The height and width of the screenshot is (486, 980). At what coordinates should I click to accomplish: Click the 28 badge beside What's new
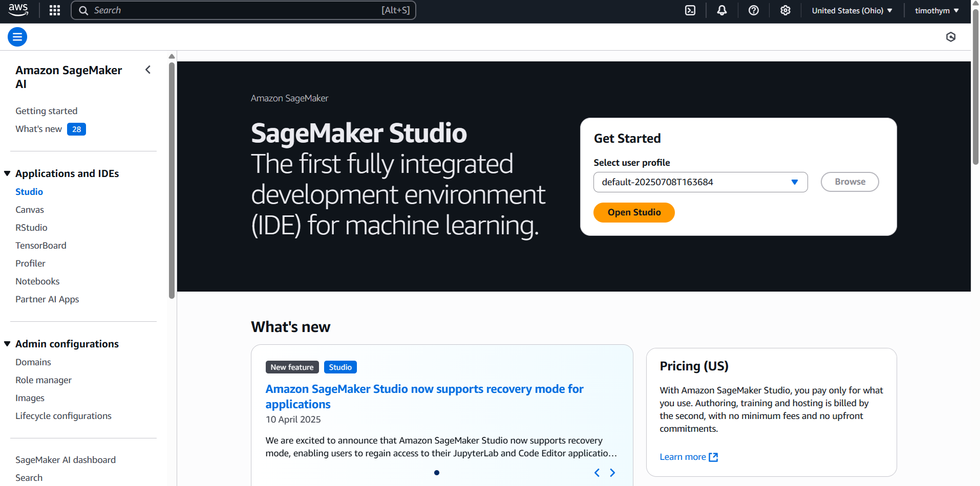click(76, 129)
